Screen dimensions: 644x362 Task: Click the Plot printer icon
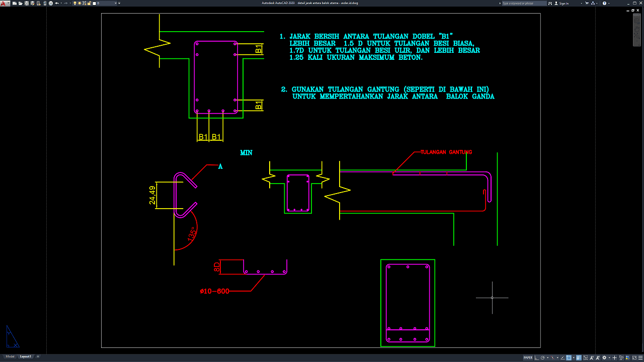tap(51, 3)
